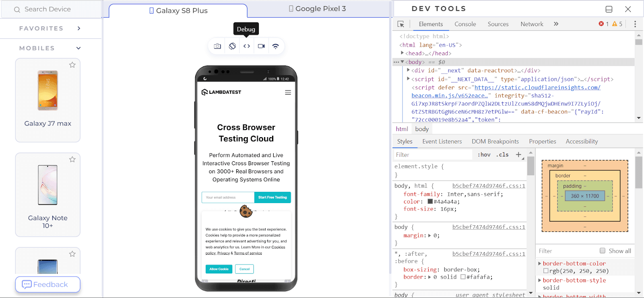Viewport: 644px width, 298px height.
Task: Open the cloudflareinsights script URL link
Action: [x=506, y=92]
